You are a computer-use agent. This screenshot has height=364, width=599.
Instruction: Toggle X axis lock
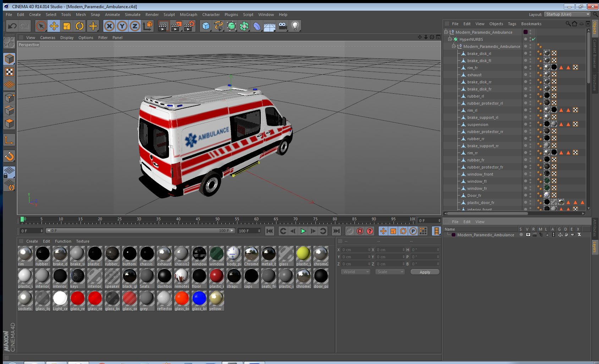(109, 26)
